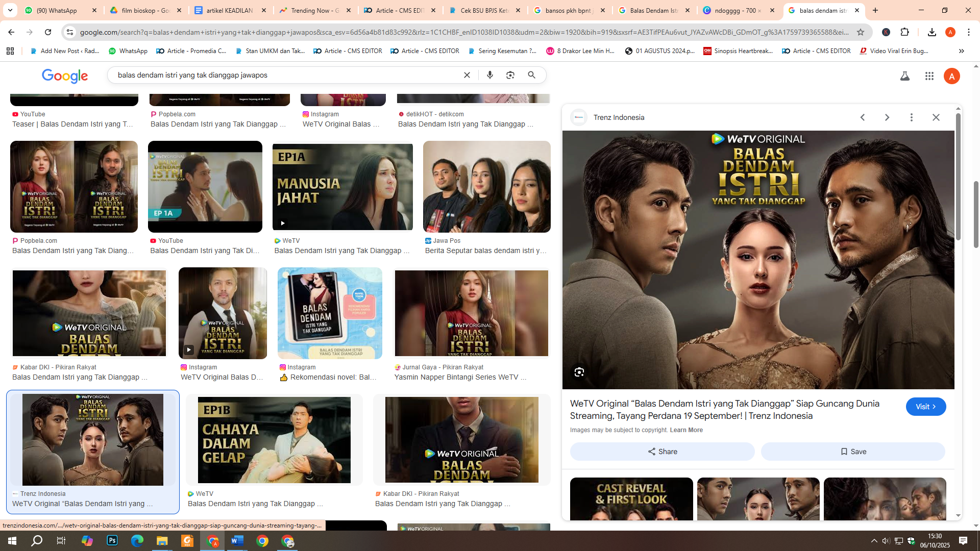Open File Explorer from taskbar

pos(162,541)
